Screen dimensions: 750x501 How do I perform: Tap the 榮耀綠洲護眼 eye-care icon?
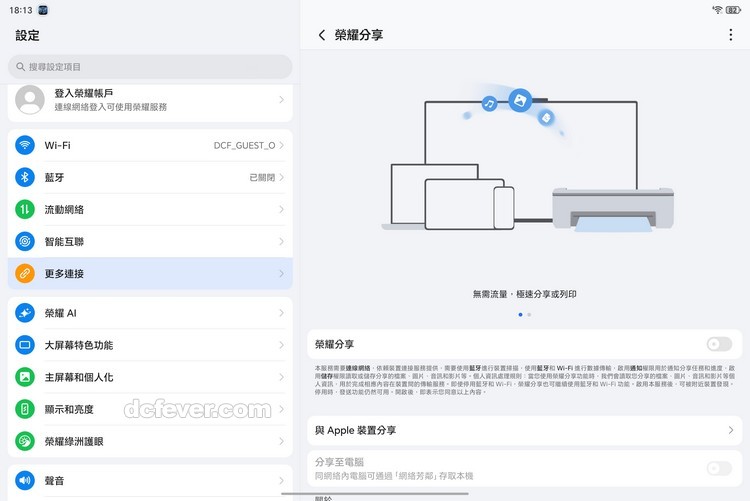[x=25, y=441]
